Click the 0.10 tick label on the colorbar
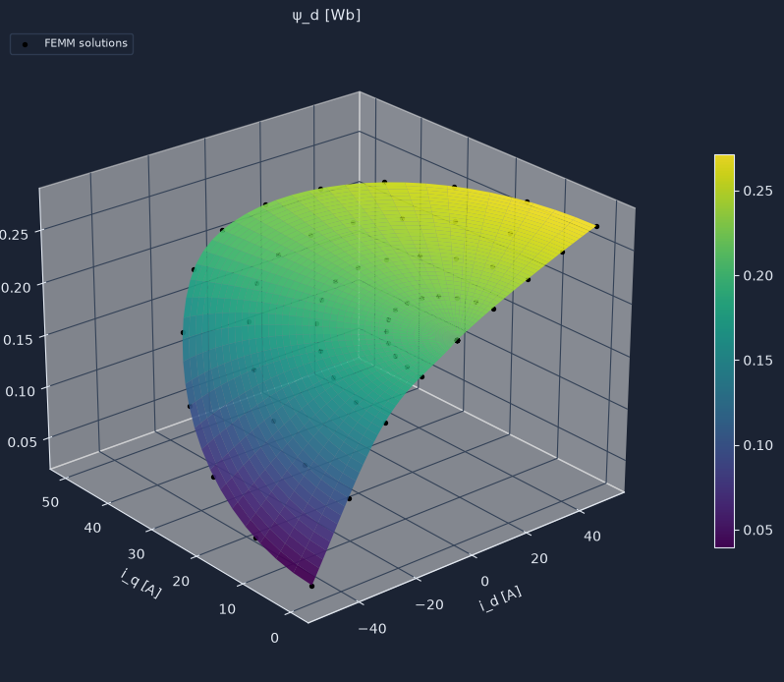The width and height of the screenshot is (784, 682). (758, 445)
